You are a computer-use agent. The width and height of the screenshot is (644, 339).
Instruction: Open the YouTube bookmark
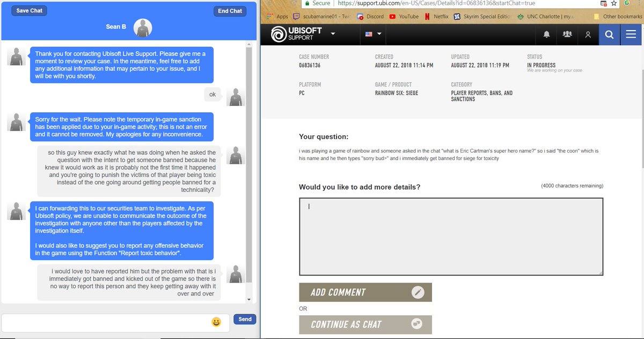click(x=404, y=17)
